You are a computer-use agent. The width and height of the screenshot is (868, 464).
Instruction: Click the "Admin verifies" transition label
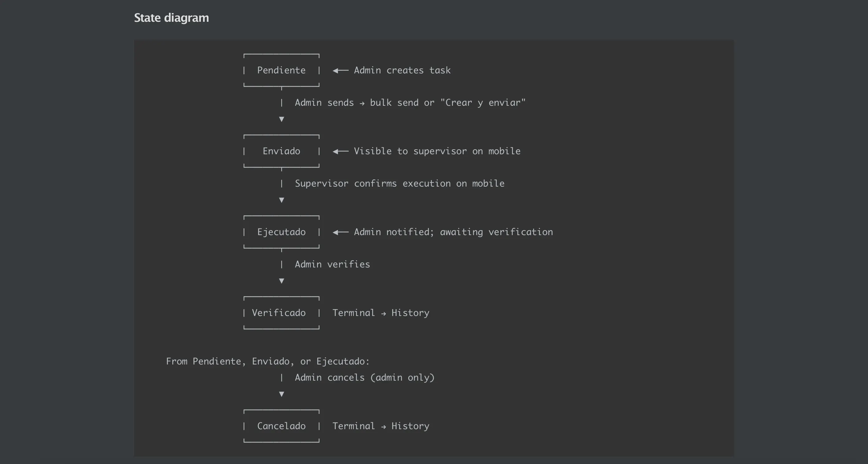coord(332,264)
